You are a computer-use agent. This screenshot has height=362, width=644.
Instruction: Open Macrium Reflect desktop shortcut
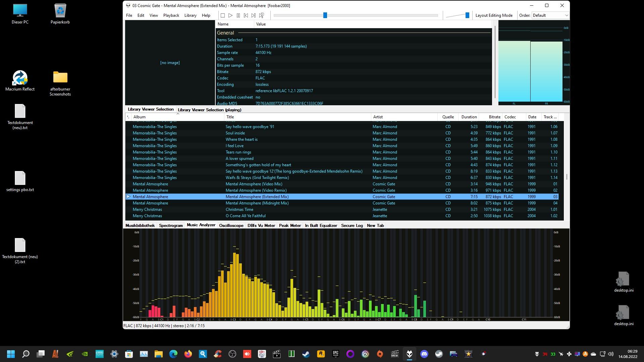click(x=20, y=81)
